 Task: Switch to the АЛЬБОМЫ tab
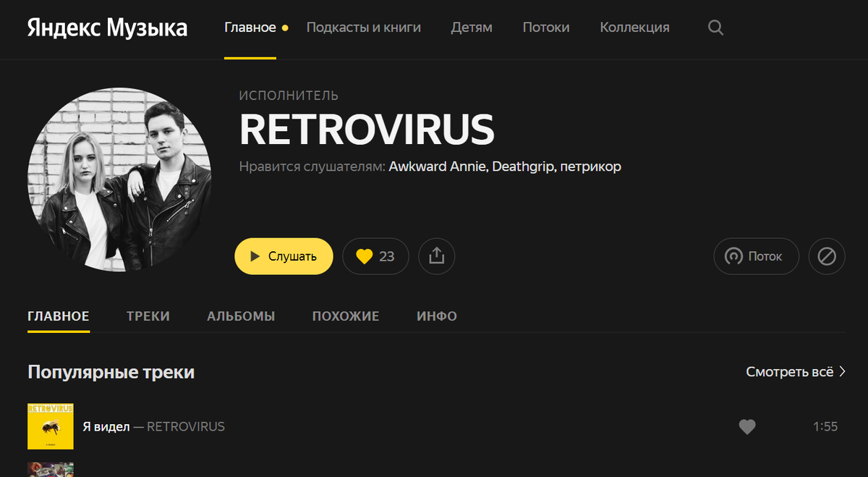pos(241,316)
